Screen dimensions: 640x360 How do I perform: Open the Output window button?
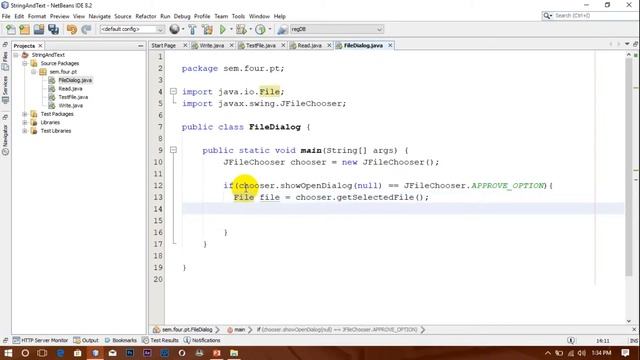click(x=86, y=340)
